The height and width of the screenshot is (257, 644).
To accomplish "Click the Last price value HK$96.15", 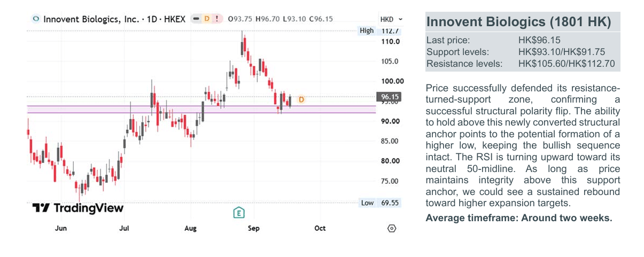I will 539,40.
